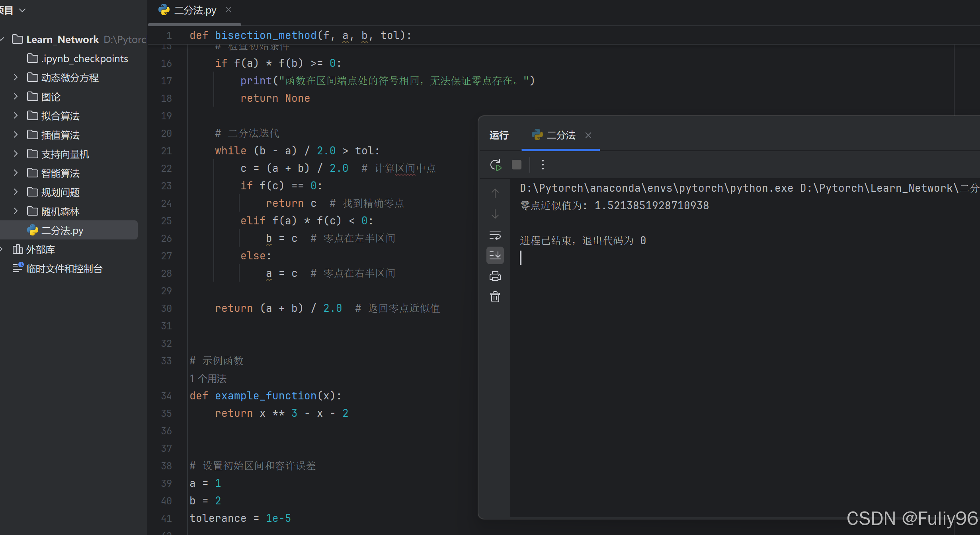The image size is (980, 535).
Task: Close the 二分法 run tab
Action: pos(588,135)
